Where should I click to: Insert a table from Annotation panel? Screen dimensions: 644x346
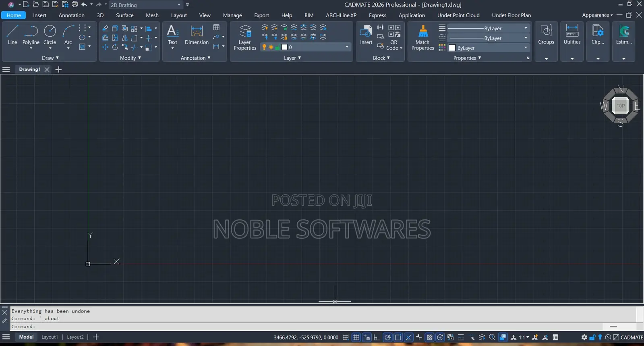216,27
